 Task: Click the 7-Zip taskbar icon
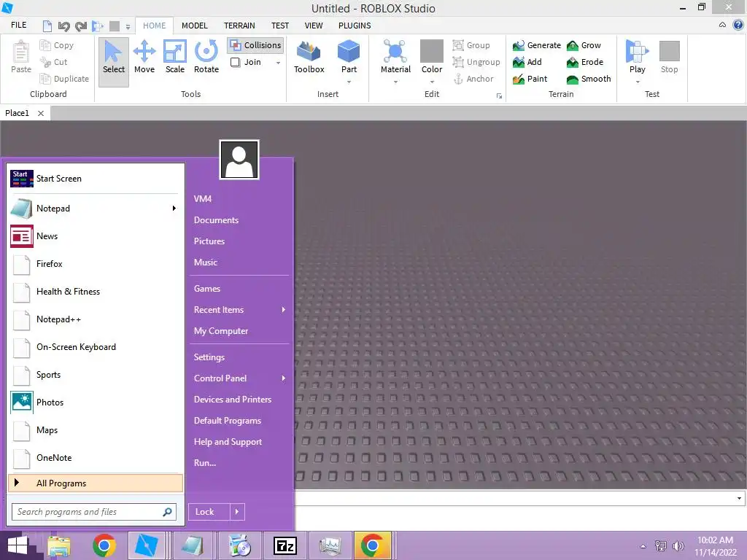285,545
